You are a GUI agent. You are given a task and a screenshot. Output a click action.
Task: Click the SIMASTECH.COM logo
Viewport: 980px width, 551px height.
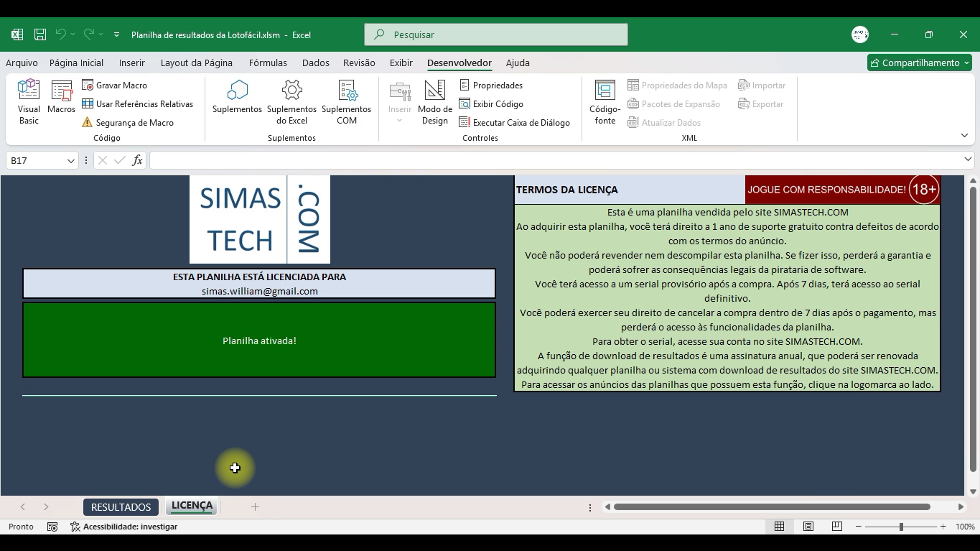point(260,219)
